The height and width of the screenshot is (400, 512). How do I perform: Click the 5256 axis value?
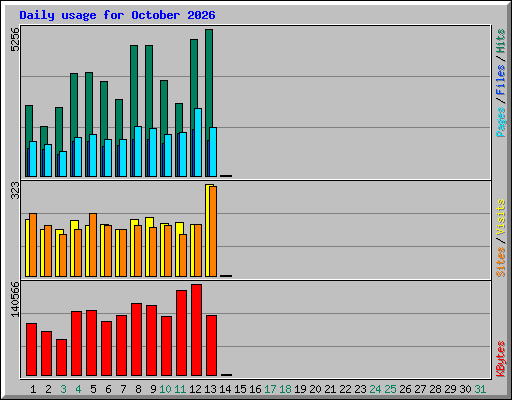point(15,40)
